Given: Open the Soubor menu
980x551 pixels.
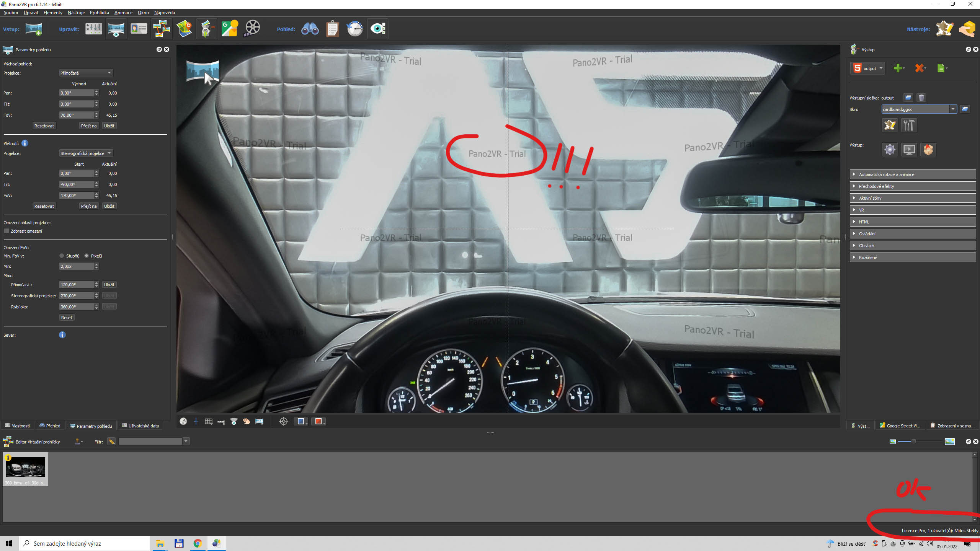Looking at the screenshot, I should click(x=11, y=13).
